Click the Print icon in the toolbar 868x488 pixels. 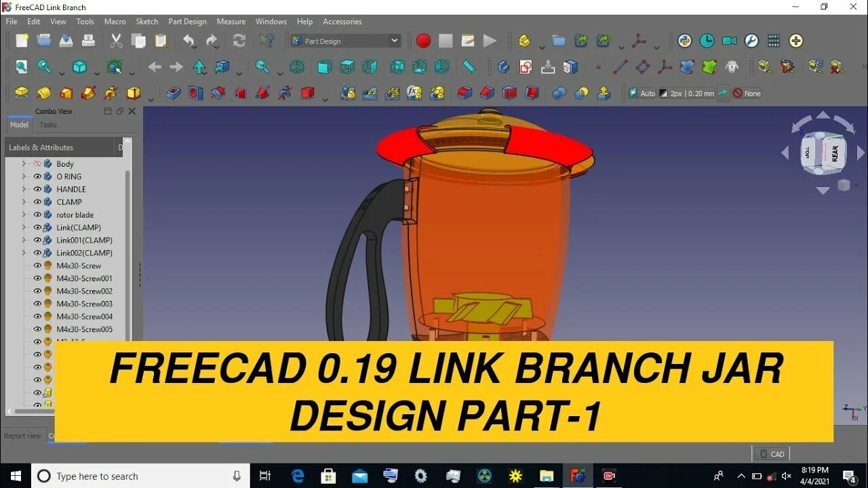click(x=88, y=41)
